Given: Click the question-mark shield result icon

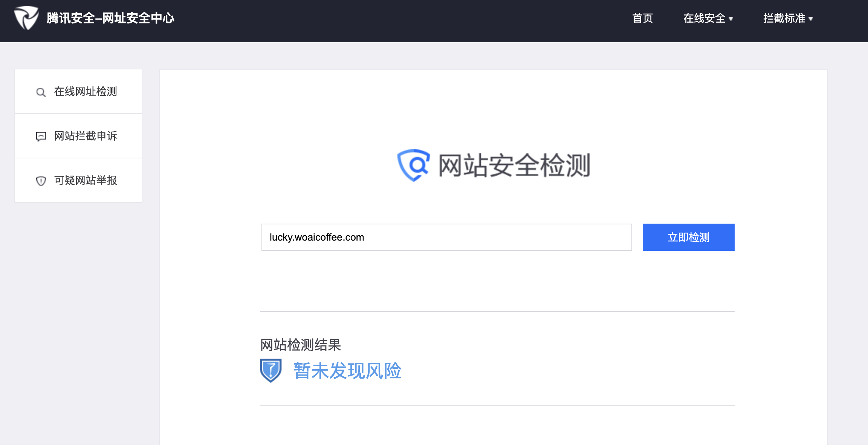Looking at the screenshot, I should pos(270,370).
